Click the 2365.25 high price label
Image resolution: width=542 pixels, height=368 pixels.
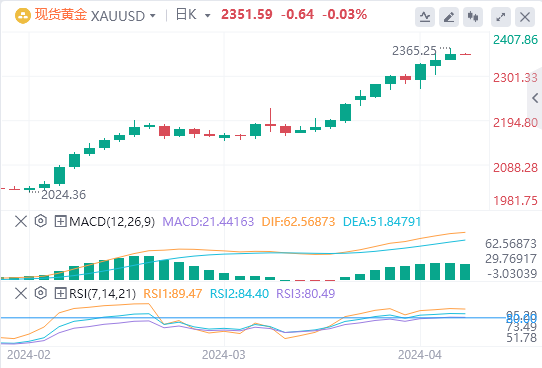[414, 51]
